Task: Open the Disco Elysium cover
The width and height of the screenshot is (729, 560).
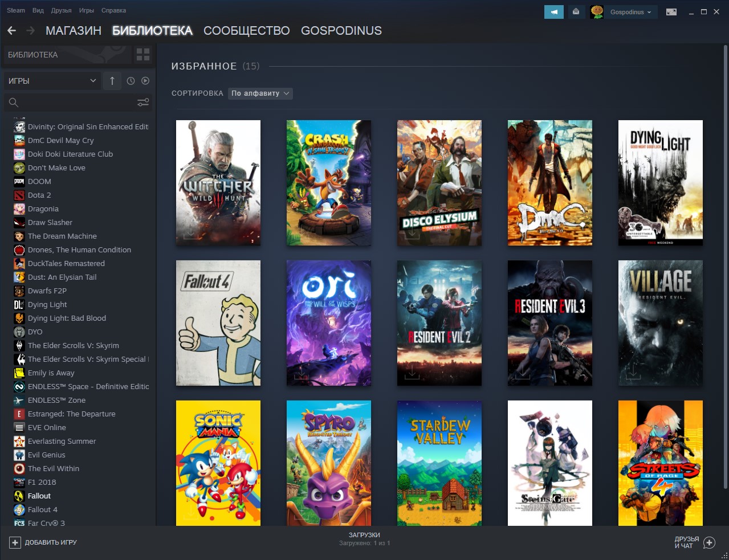Action: point(439,183)
